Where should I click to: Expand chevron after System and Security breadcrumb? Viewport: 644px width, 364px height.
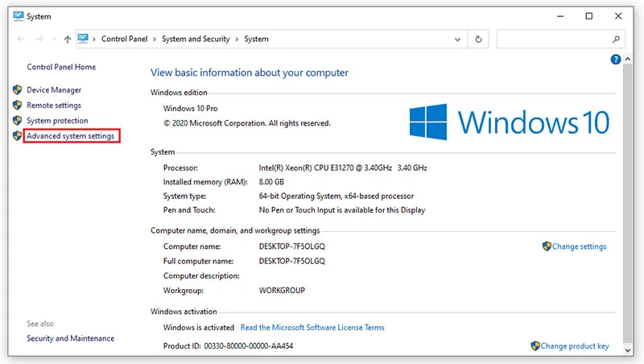237,39
